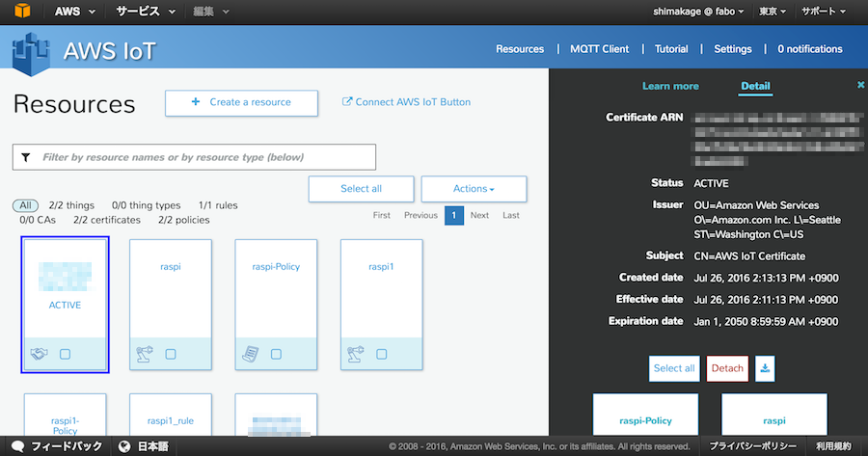Tick the checkbox on the raspi card

tap(171, 354)
